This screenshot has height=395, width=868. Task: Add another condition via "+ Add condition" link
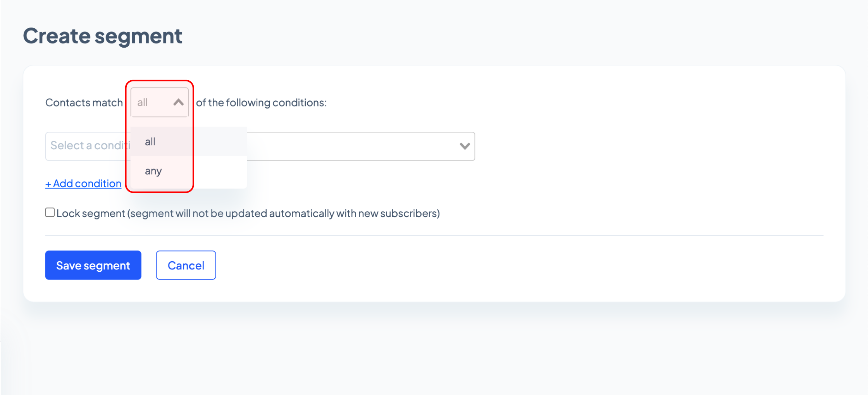coord(83,183)
